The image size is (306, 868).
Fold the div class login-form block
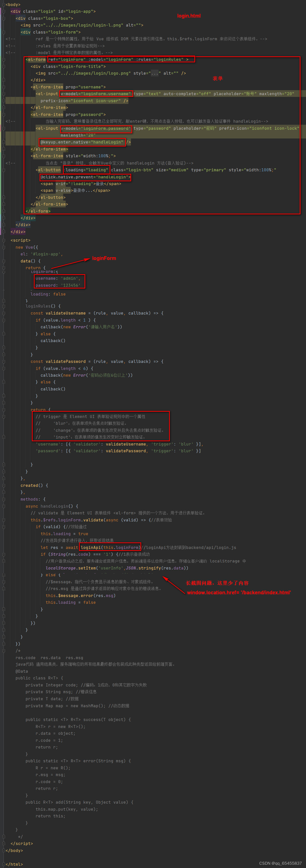3,32
